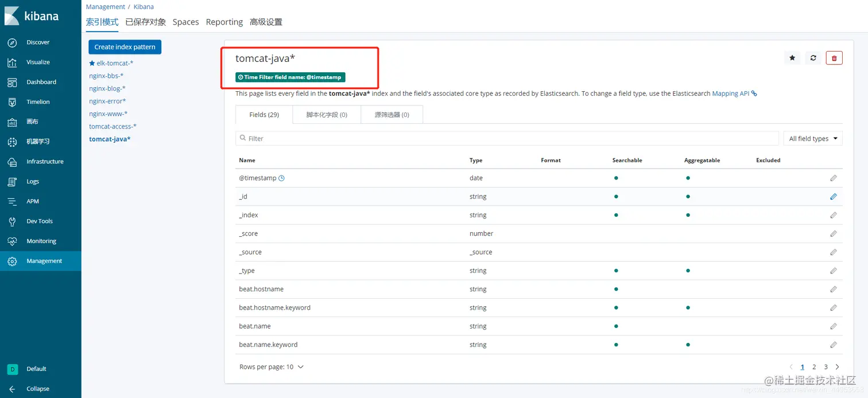Click Management breadcrumb link

pyautogui.click(x=106, y=7)
